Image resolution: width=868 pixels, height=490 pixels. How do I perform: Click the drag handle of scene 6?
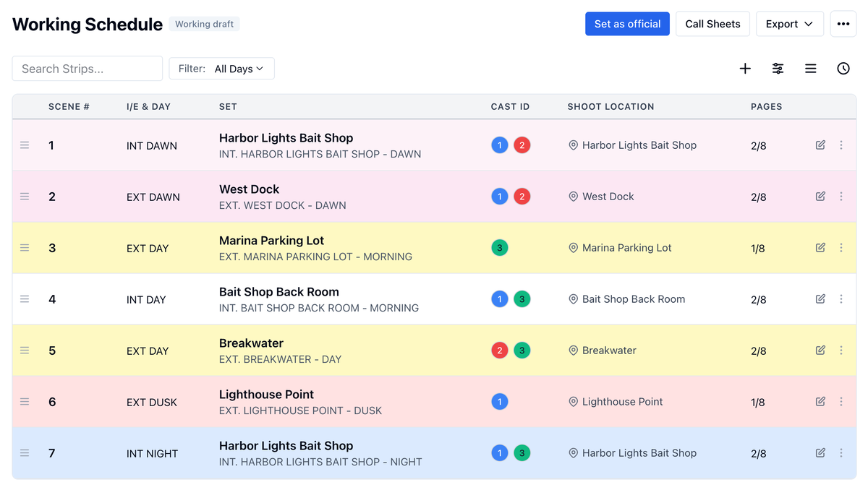(x=25, y=402)
